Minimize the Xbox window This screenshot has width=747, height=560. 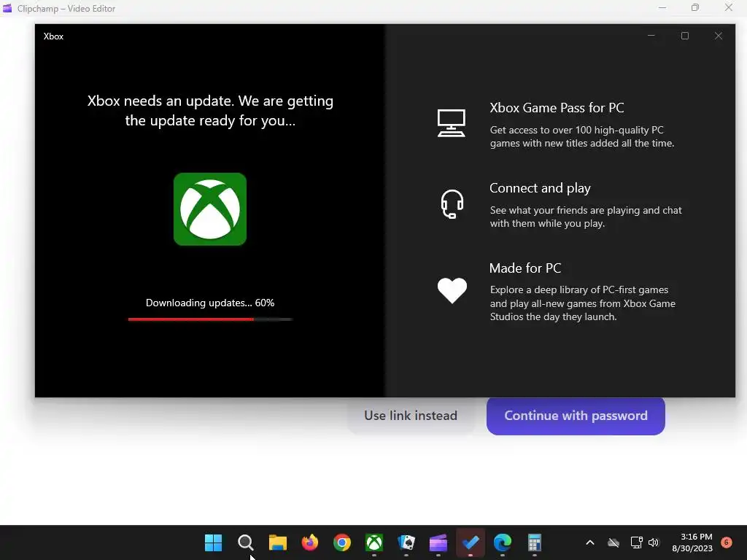651,36
